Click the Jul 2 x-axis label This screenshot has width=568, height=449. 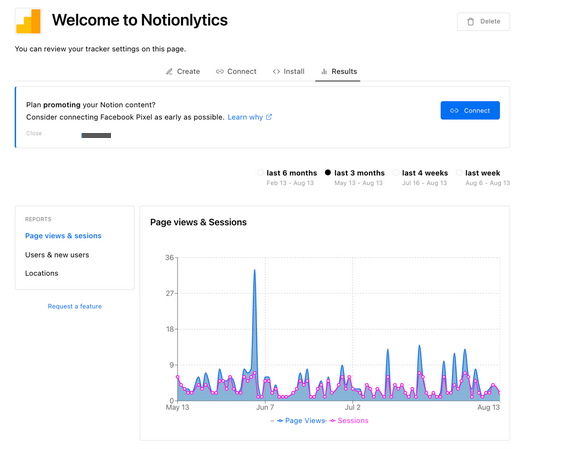tap(353, 407)
